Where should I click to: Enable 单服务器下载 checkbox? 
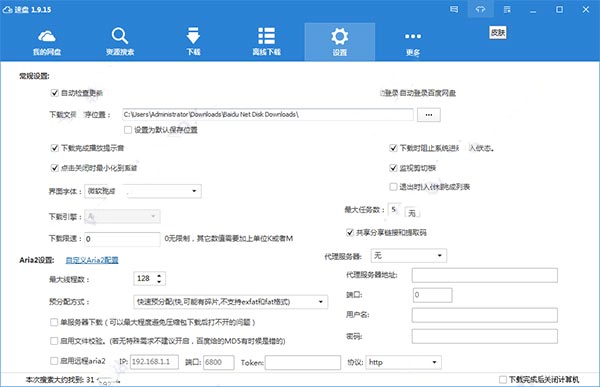[54, 322]
